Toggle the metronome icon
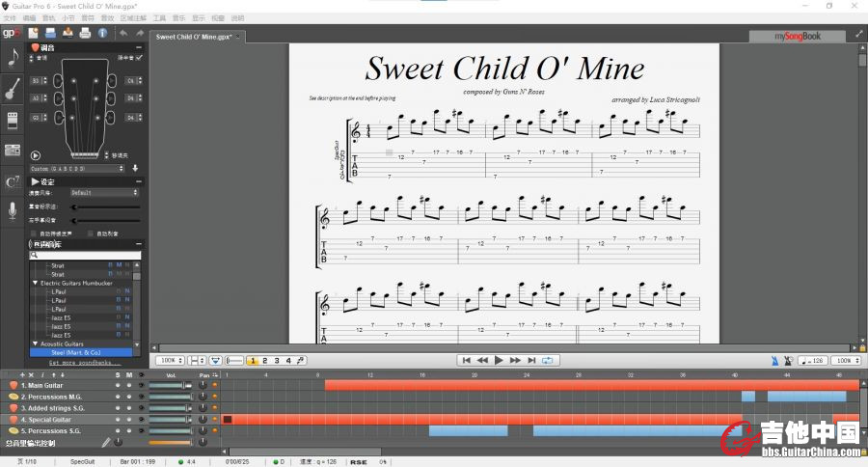 [x=774, y=361]
